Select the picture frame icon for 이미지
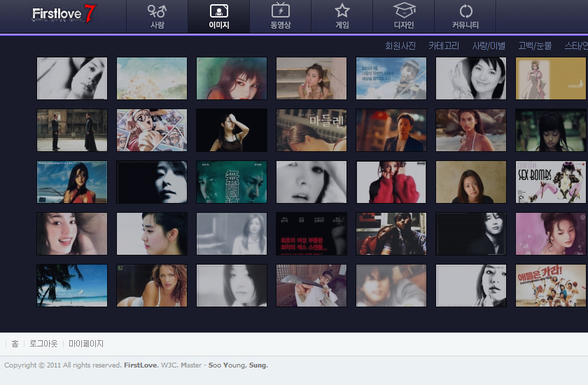 (x=218, y=11)
